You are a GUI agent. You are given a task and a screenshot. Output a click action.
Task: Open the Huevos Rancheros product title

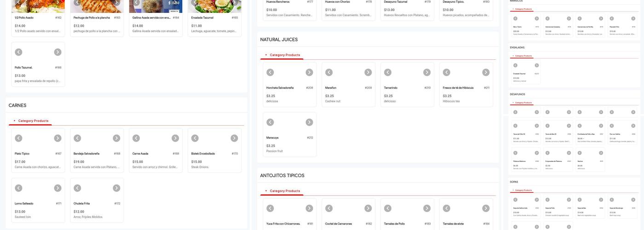[x=278, y=2]
